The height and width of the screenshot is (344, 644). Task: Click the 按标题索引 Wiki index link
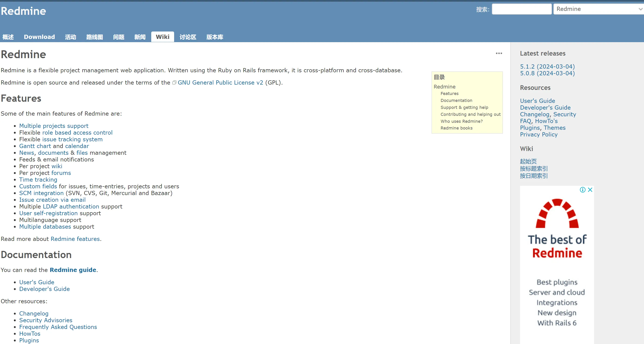pos(533,169)
